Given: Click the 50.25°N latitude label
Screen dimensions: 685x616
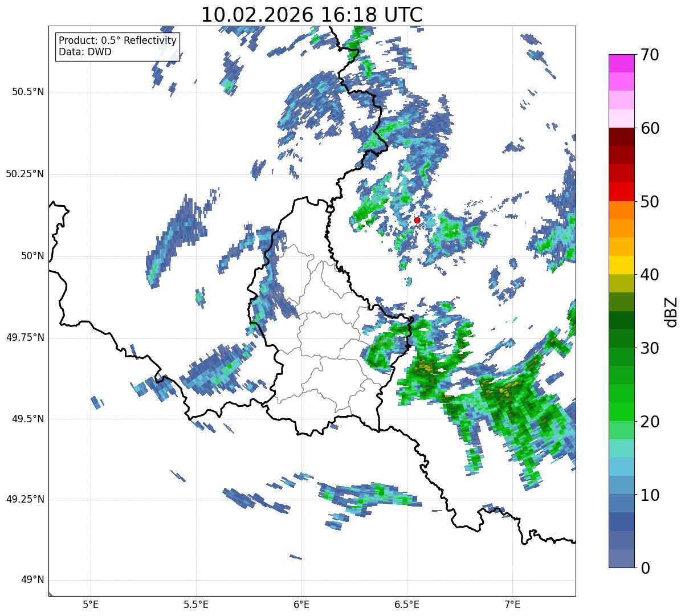Looking at the screenshot, I should tap(25, 174).
